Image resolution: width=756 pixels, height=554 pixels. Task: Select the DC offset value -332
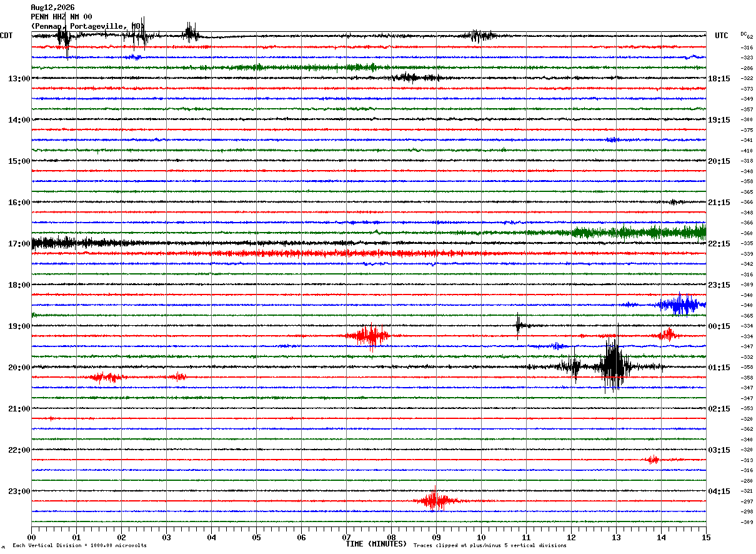pos(747,357)
